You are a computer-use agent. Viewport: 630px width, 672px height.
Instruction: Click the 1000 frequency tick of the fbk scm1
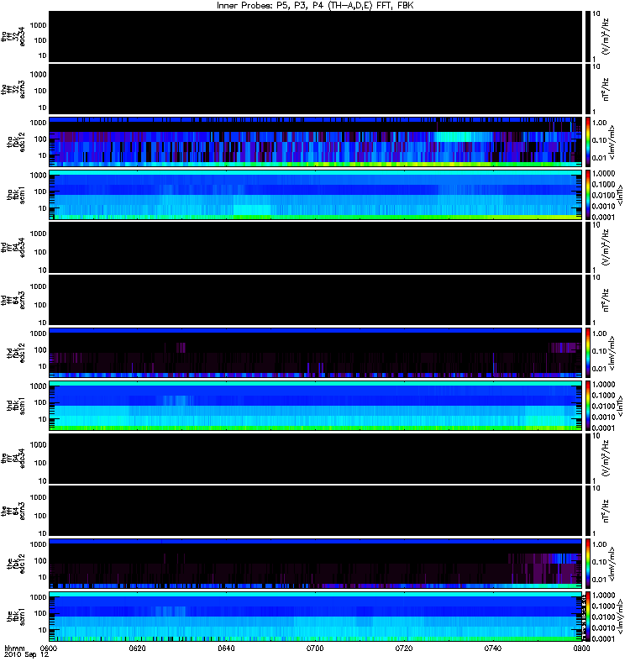(38, 597)
